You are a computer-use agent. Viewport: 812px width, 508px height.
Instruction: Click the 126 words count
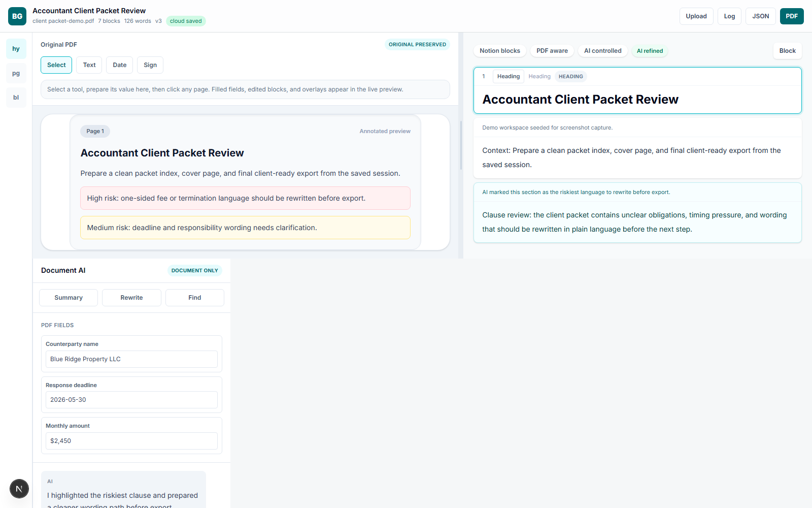pos(138,21)
